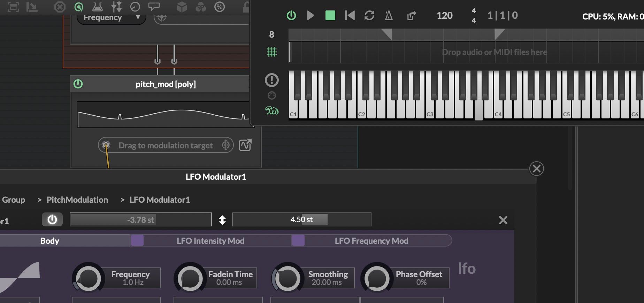Click the pitch_mod LFO waveform display
This screenshot has width=644, height=303.
click(164, 115)
